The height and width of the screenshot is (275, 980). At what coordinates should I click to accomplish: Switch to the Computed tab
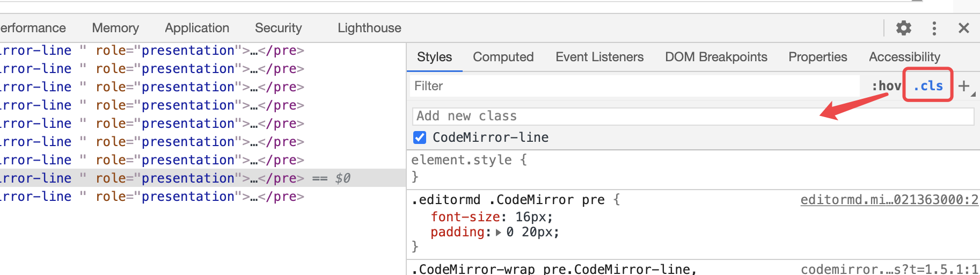pos(503,57)
